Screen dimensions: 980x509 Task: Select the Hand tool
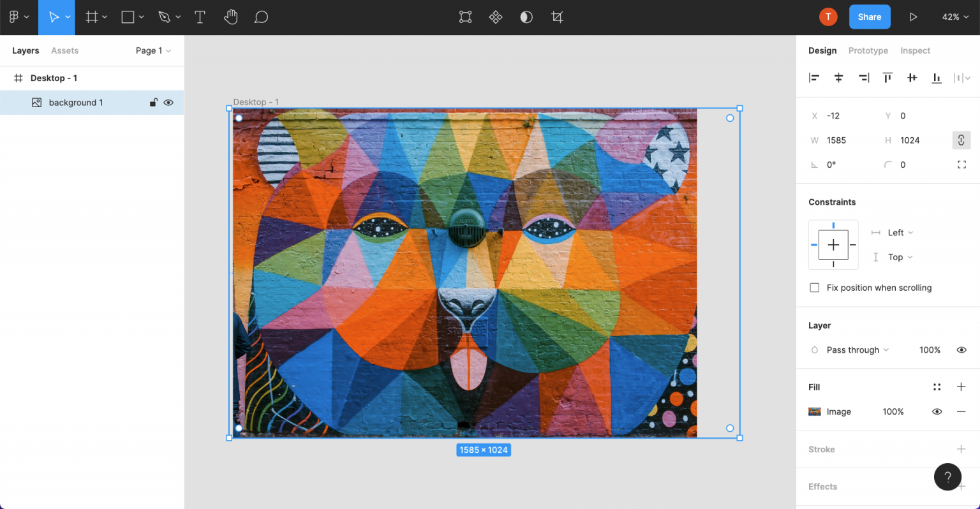click(x=230, y=17)
